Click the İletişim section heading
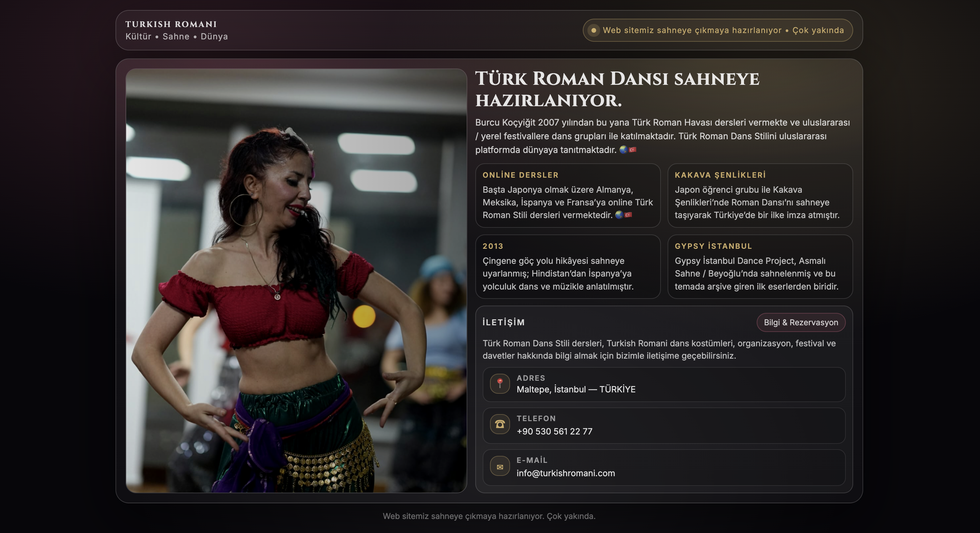Viewport: 980px width, 533px height. coord(504,323)
